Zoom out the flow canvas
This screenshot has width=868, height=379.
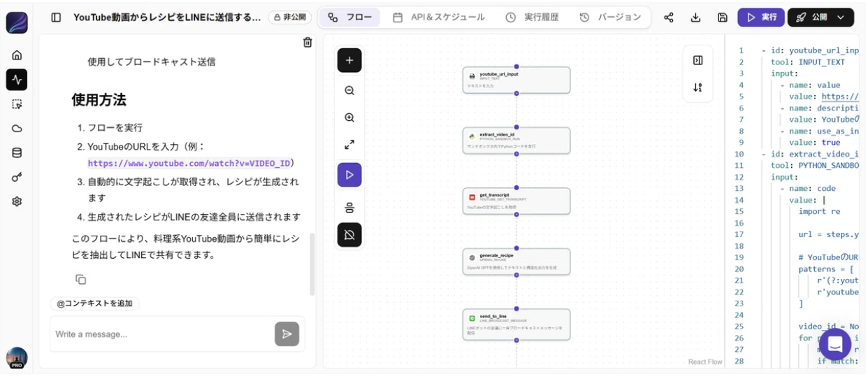point(349,91)
